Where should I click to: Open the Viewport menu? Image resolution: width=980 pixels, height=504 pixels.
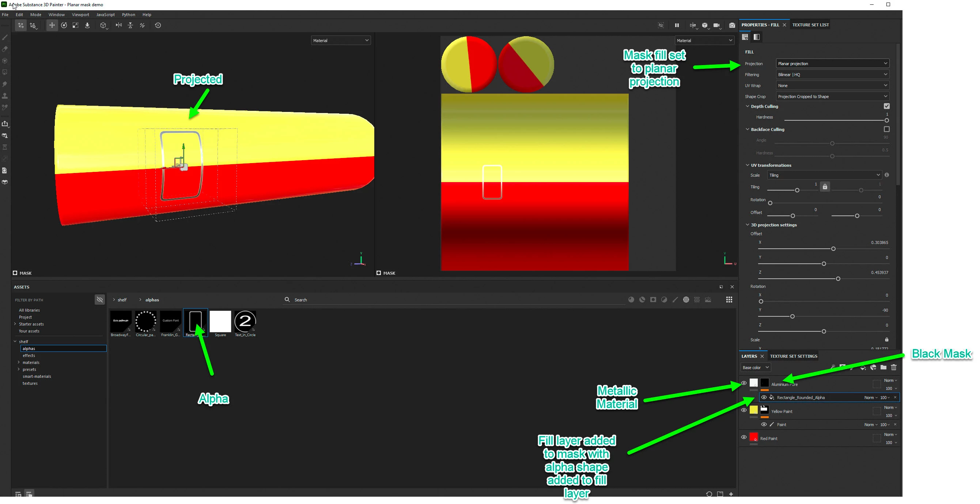[80, 15]
